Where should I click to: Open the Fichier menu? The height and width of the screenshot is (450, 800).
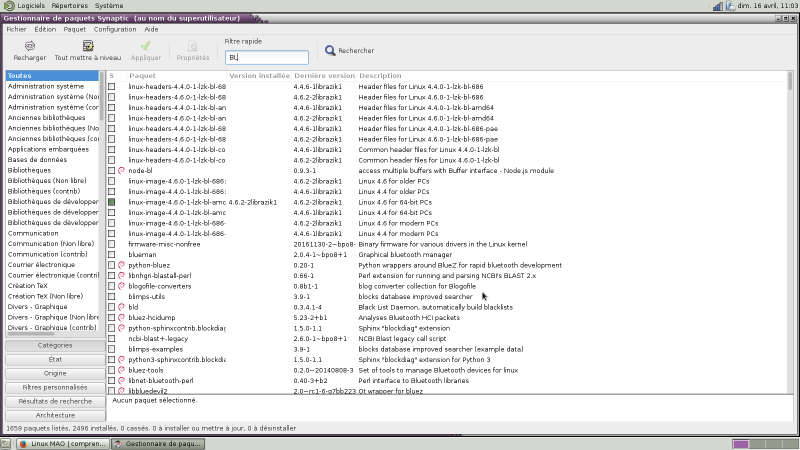coord(16,29)
